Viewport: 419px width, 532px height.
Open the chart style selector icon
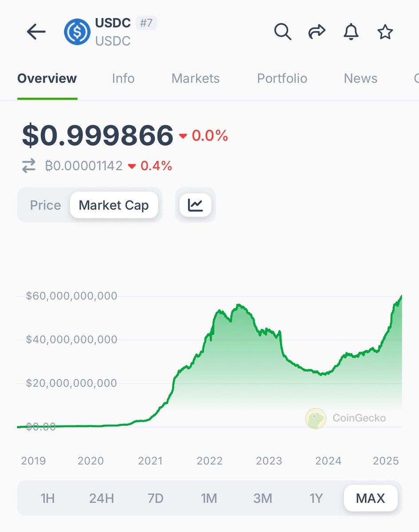(195, 204)
